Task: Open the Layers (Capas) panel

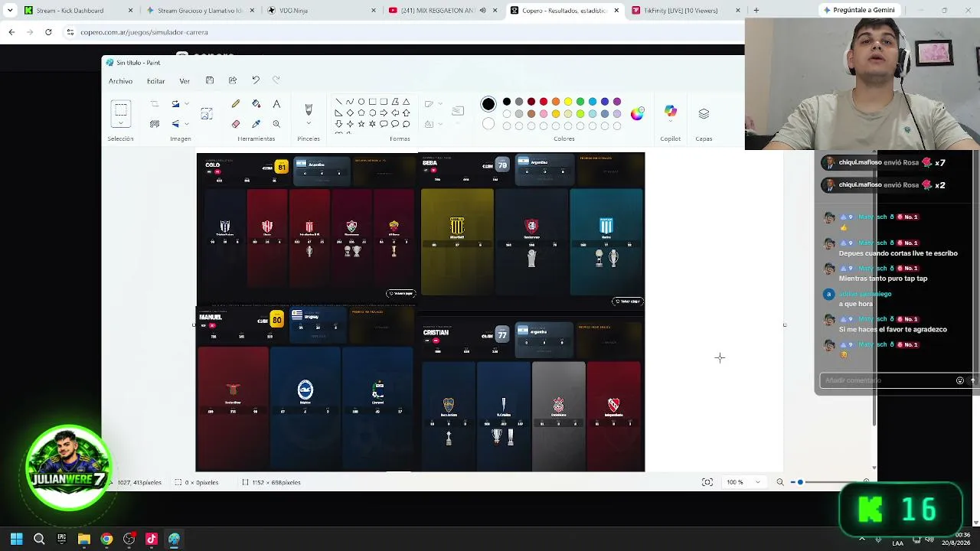Action: click(704, 114)
